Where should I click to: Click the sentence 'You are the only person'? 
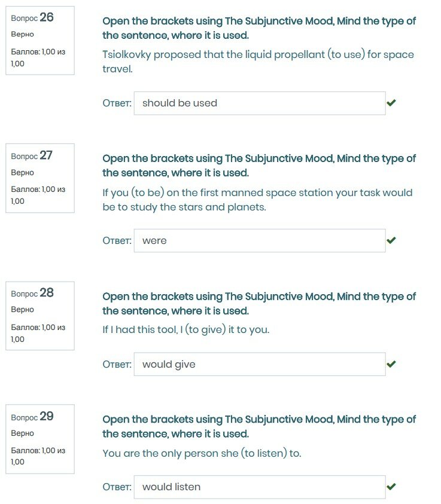(202, 453)
